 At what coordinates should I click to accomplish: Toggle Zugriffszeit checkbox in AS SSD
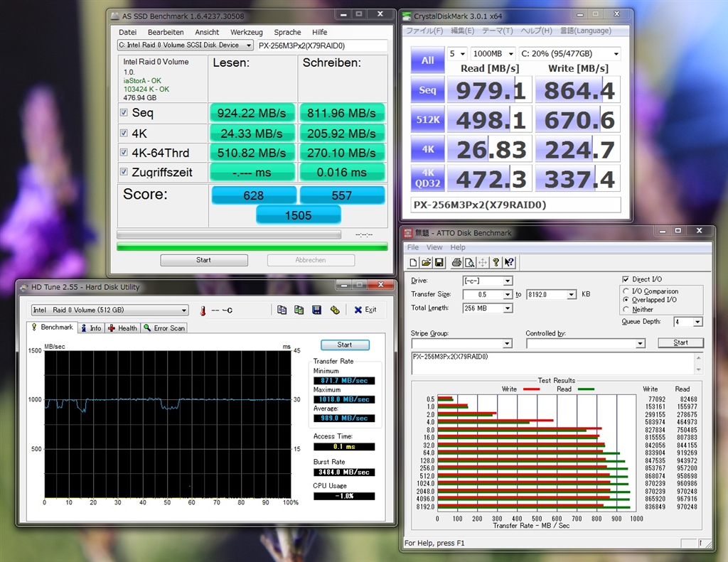click(x=124, y=172)
